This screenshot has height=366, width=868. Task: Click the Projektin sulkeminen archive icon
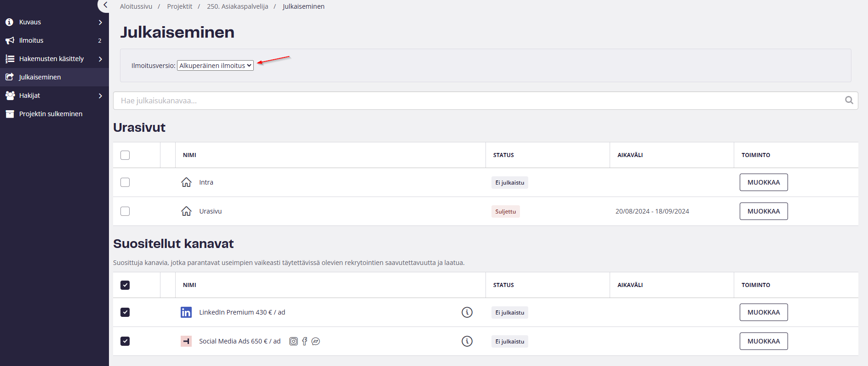10,114
